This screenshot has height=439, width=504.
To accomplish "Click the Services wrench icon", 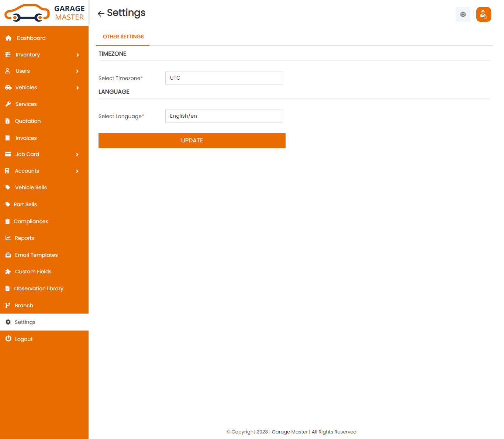I will [x=8, y=104].
